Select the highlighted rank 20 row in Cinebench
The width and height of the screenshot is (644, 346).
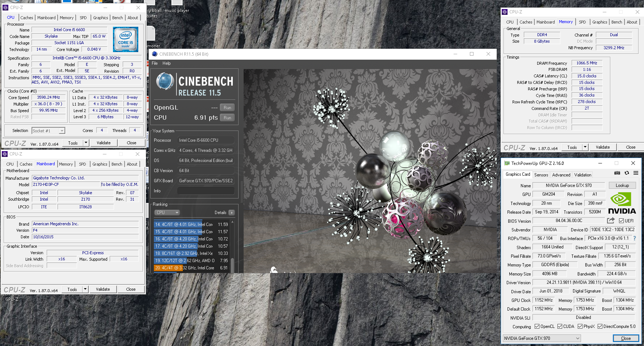tap(191, 268)
